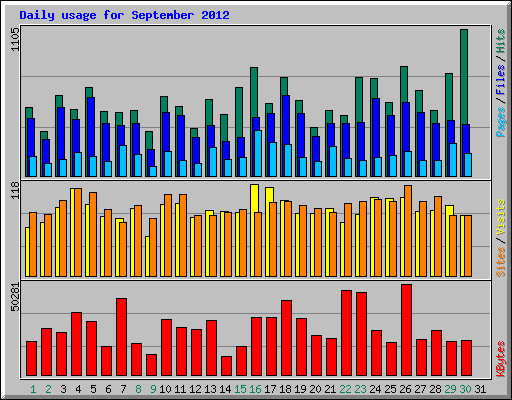Viewport: 512px width, 400px height.
Task: Click day label '31' on the x-axis
Action: [x=480, y=389]
